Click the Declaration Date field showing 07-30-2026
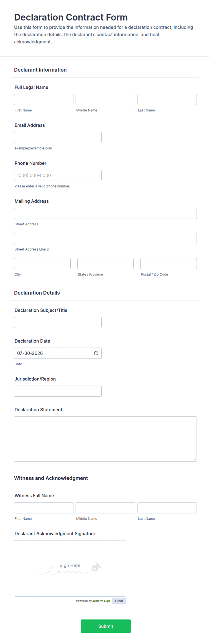This screenshot has height=644, width=209. [x=58, y=353]
